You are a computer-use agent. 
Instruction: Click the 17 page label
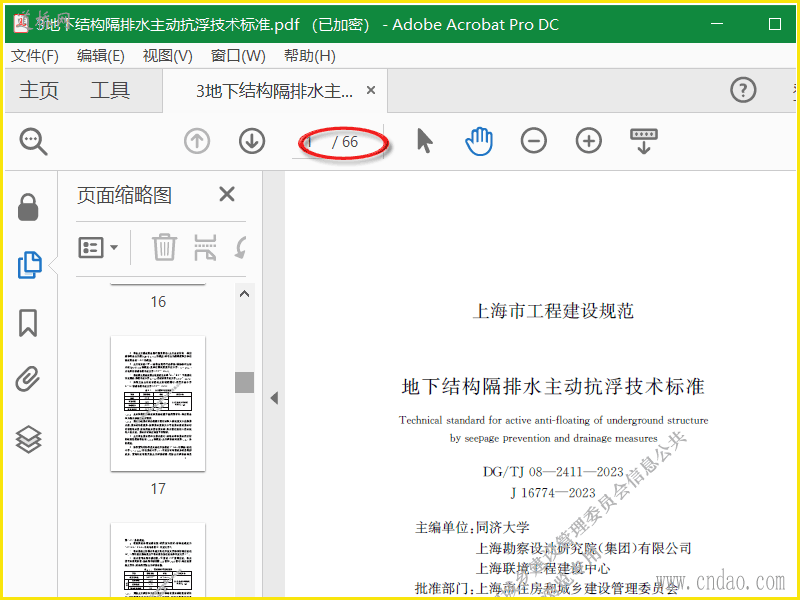pyautogui.click(x=158, y=489)
